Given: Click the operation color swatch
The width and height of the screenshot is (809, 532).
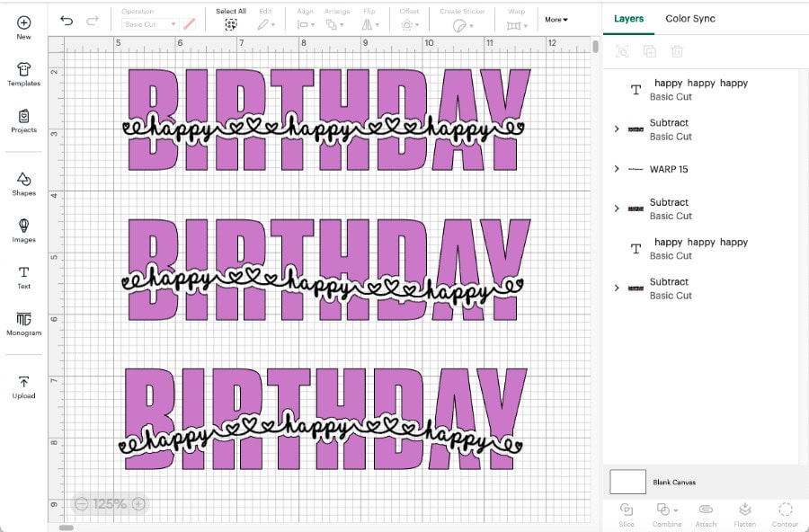Looking at the screenshot, I should 190,24.
